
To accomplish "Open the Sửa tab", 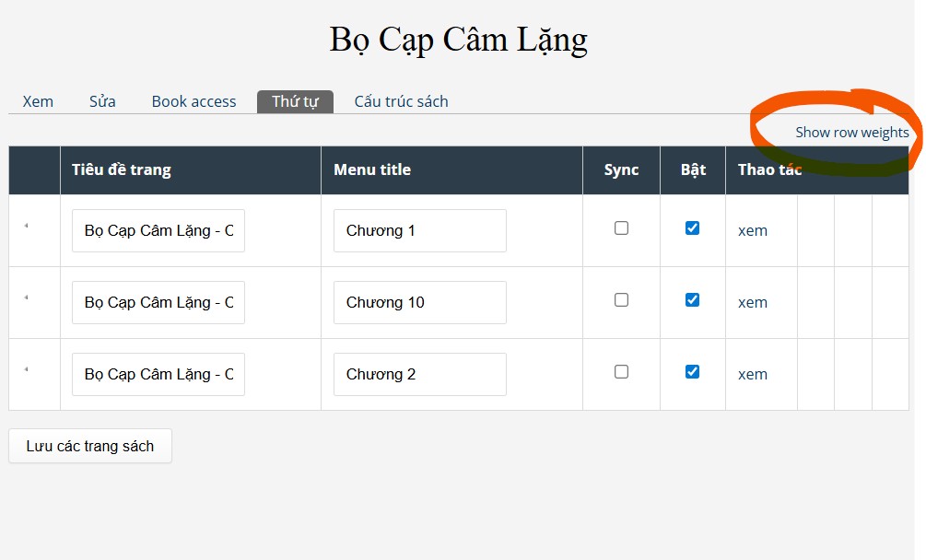I will click(102, 101).
